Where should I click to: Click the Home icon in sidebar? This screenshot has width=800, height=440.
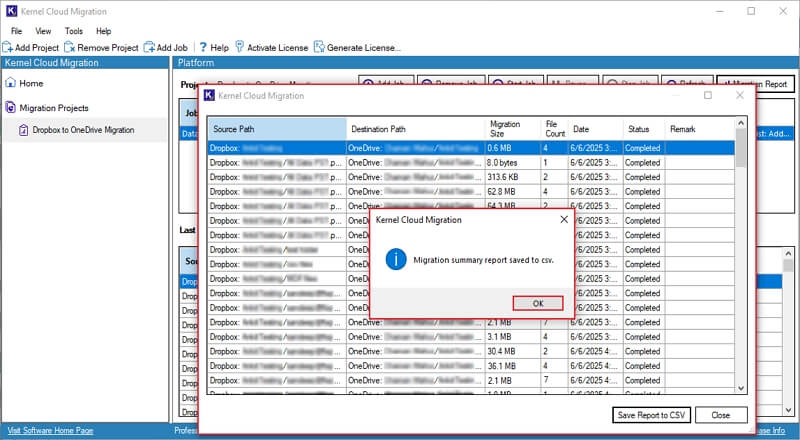[10, 83]
